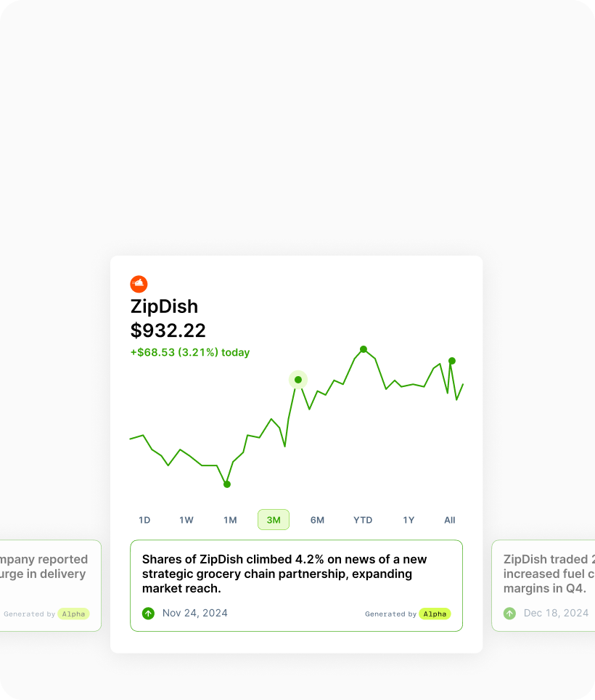Viewport: 595px width, 700px height.
Task: Switch chart to 6M range
Action: (x=317, y=520)
